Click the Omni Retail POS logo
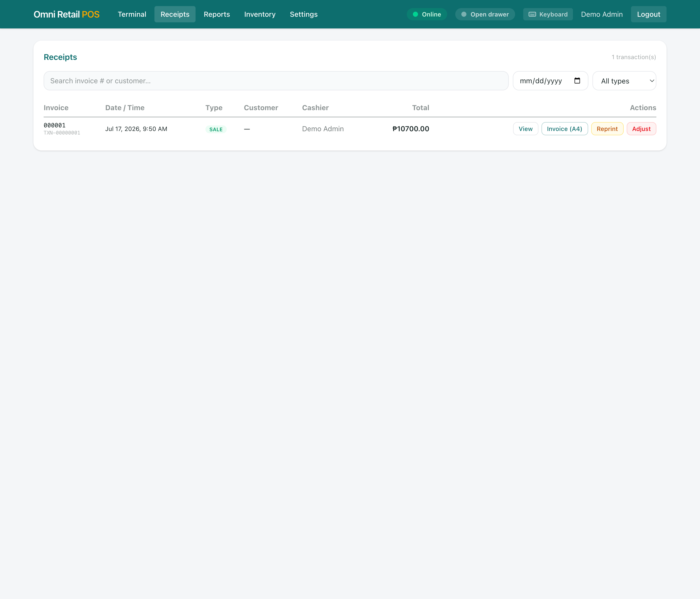This screenshot has width=700, height=599. [x=66, y=14]
